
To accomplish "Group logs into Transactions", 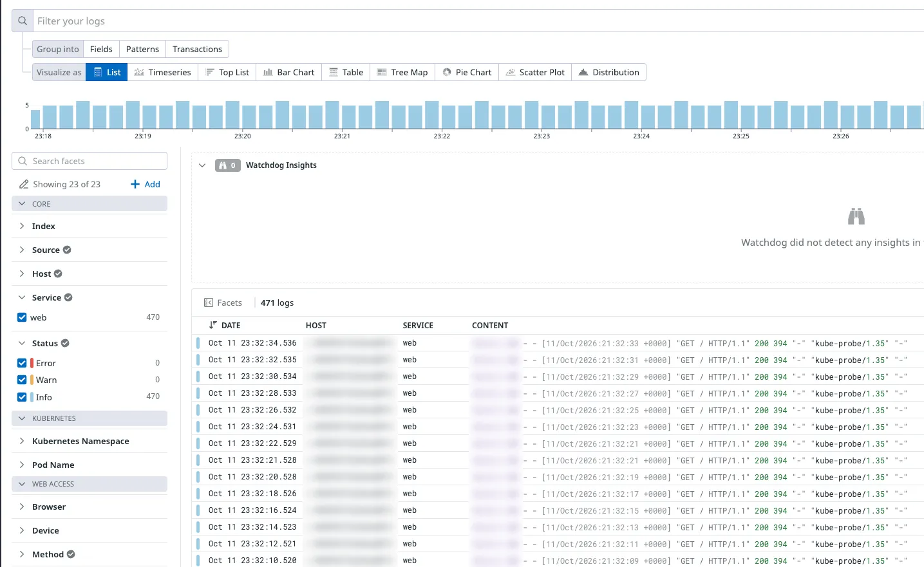I will [197, 49].
